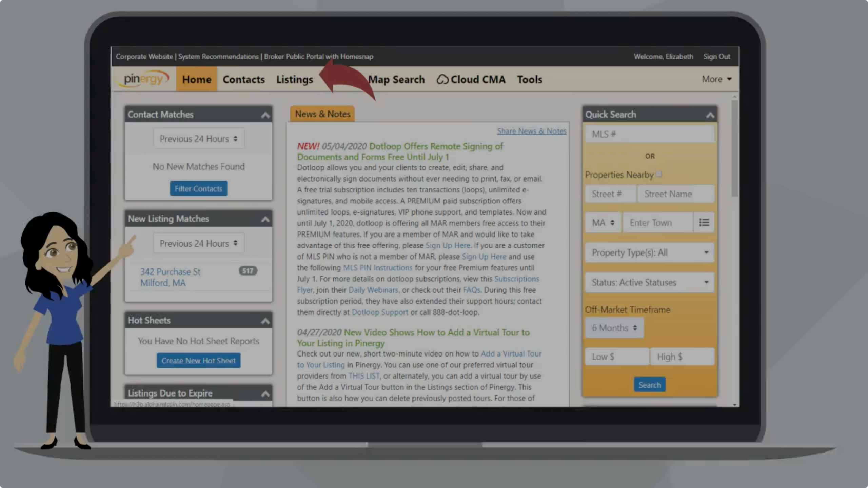Screen dimensions: 868x488
Task: Click the Filter Contacts button
Action: pyautogui.click(x=198, y=188)
